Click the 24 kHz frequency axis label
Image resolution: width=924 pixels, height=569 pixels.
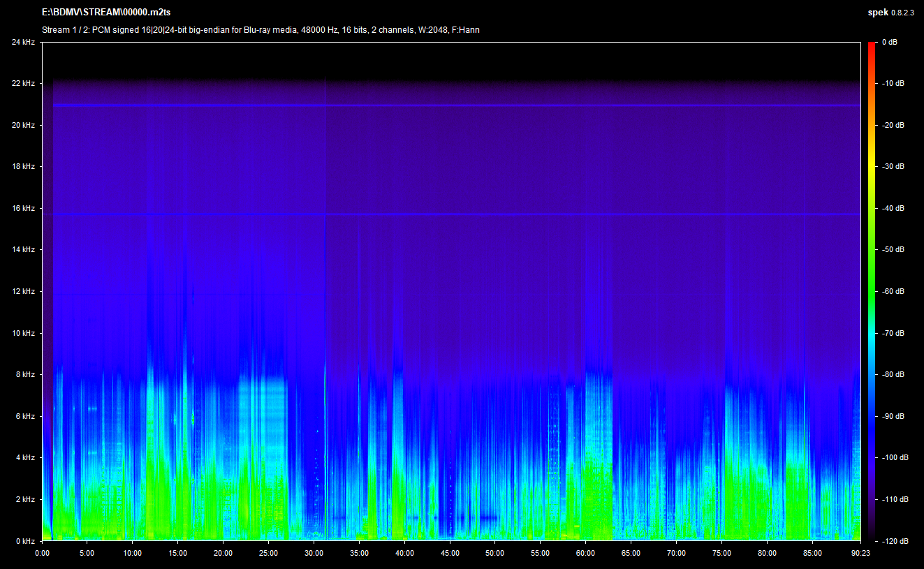[23, 43]
